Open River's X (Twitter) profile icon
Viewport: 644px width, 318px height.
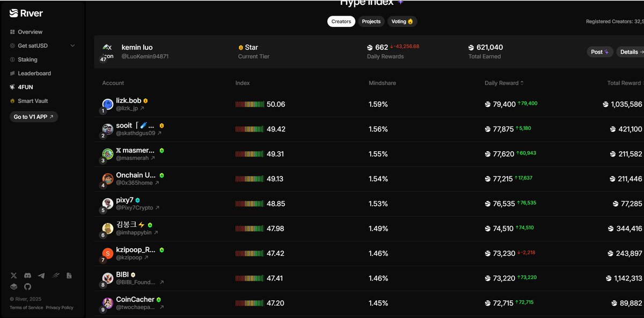click(14, 276)
